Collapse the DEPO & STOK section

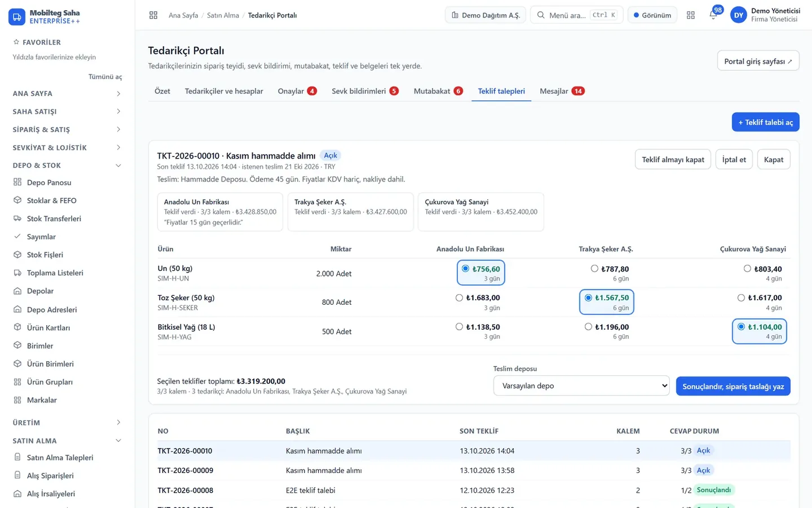coord(67,165)
